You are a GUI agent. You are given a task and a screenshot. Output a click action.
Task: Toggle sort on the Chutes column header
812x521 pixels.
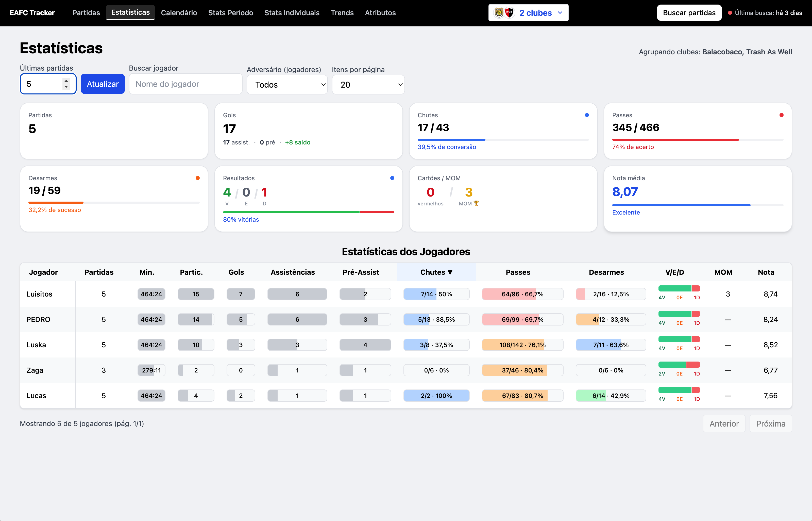436,272
